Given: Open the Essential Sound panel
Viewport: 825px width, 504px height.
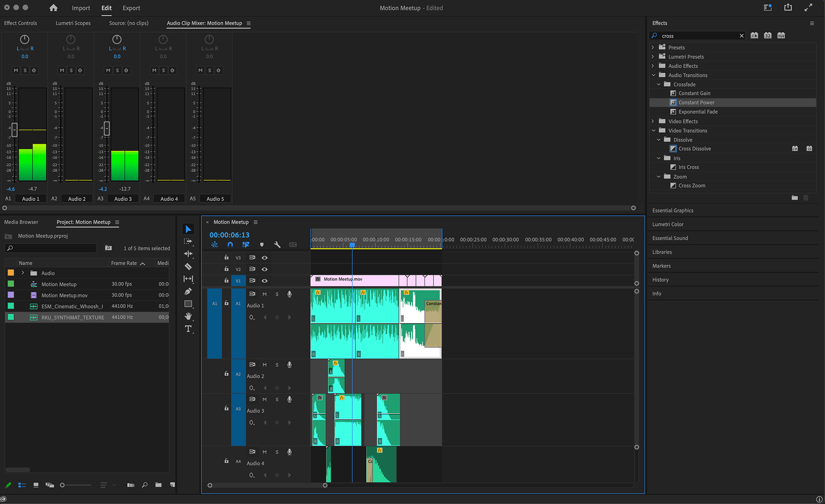Looking at the screenshot, I should pos(670,238).
